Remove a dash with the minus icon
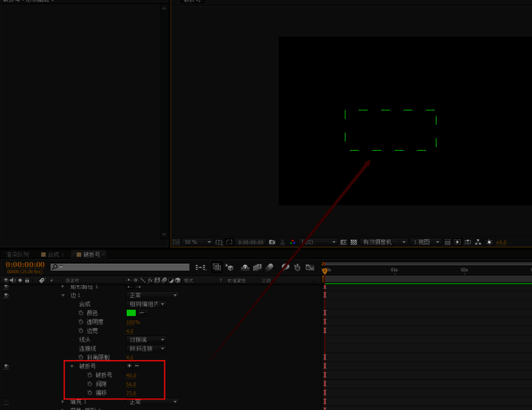 [x=137, y=366]
